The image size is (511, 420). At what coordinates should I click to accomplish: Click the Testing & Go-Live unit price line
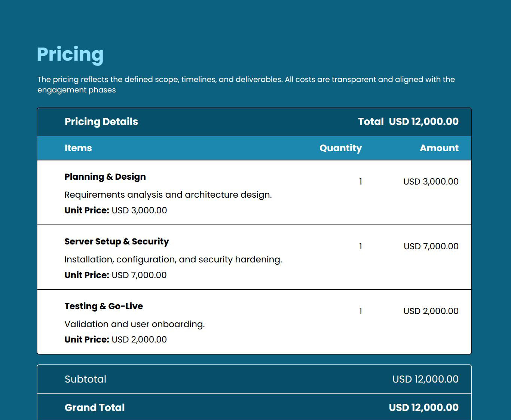[116, 340]
